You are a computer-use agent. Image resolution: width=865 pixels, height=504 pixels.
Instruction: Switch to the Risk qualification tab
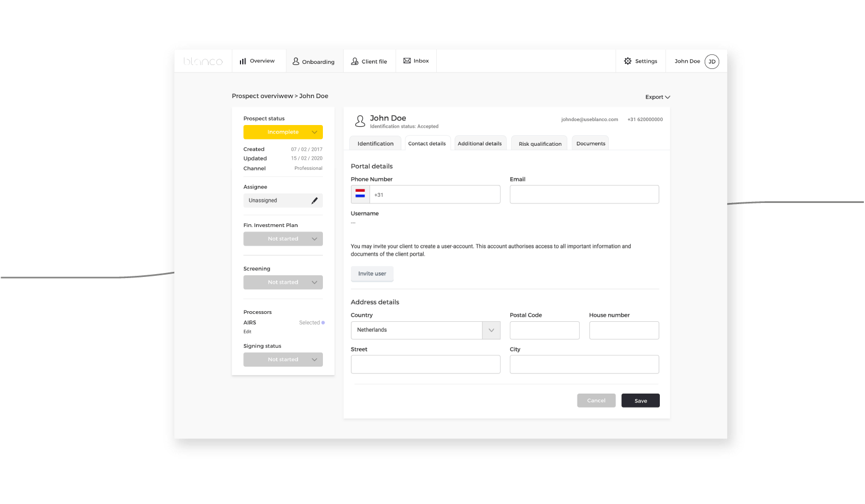coord(540,144)
